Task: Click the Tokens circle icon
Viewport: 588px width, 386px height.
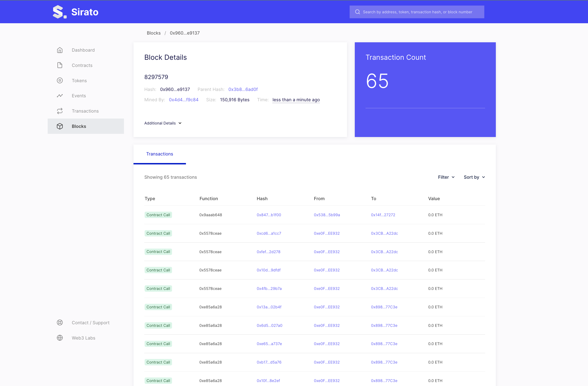Action: pyautogui.click(x=60, y=80)
